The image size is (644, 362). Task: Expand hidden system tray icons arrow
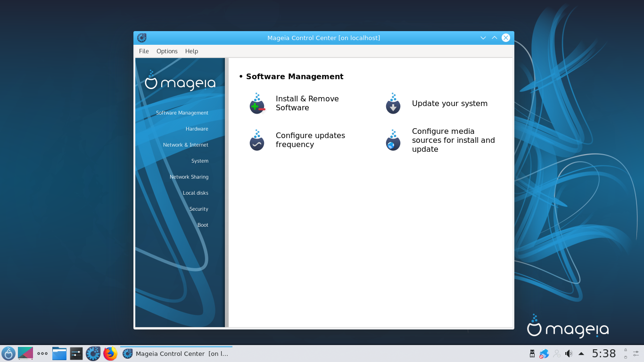click(581, 354)
